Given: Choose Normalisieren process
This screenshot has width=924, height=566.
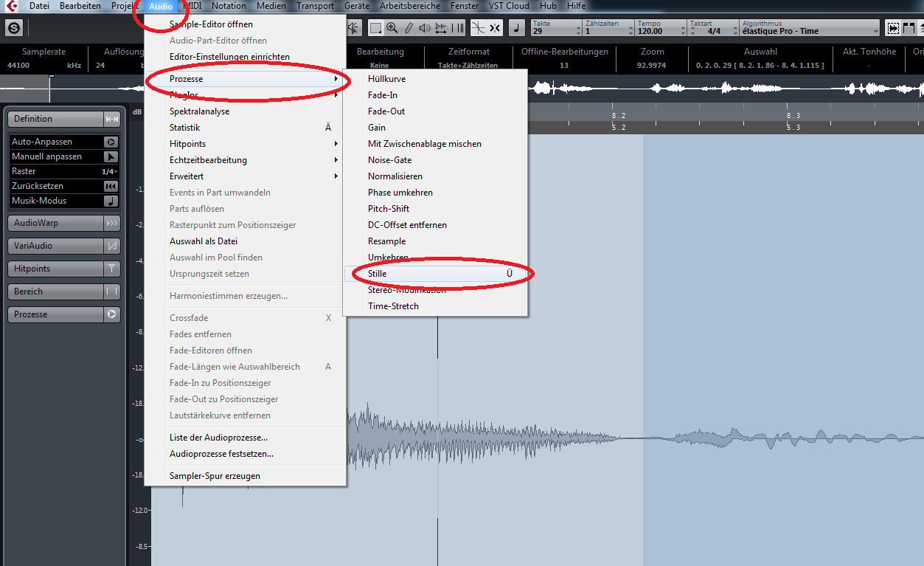Looking at the screenshot, I should click(436, 176).
